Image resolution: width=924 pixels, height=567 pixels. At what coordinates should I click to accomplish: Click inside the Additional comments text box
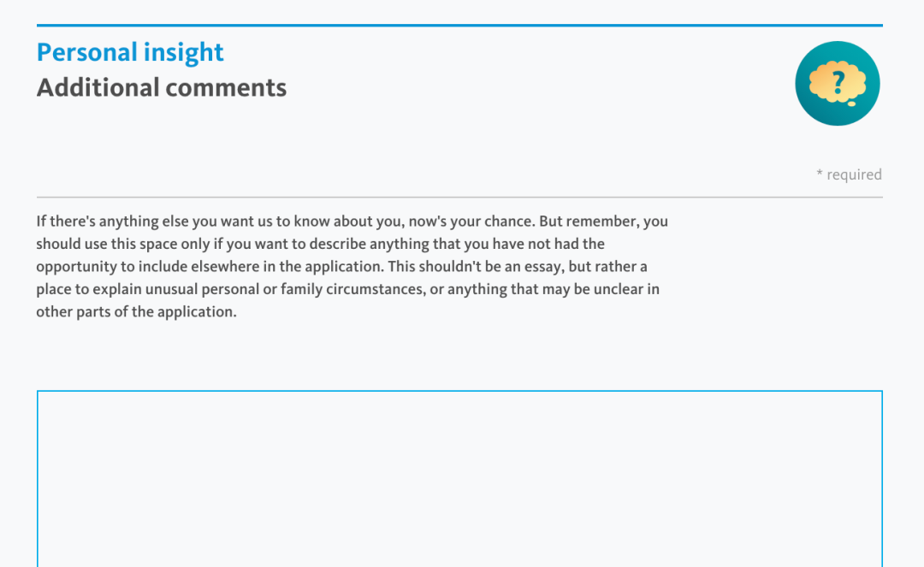coord(459,477)
